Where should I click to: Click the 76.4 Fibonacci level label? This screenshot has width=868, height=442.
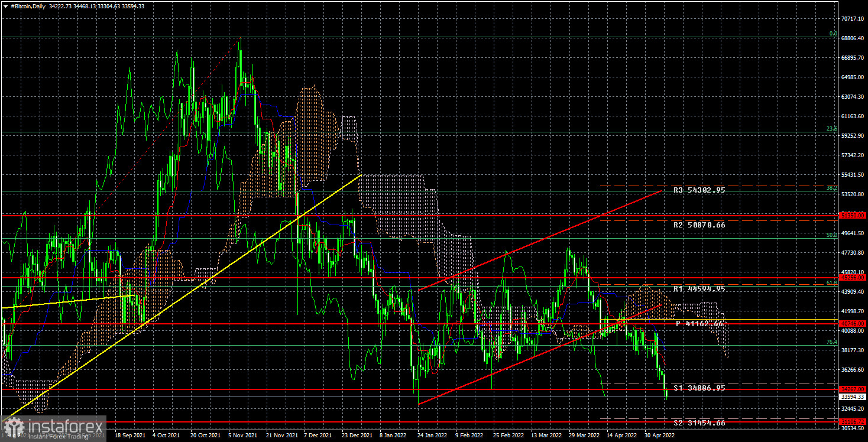tap(831, 342)
